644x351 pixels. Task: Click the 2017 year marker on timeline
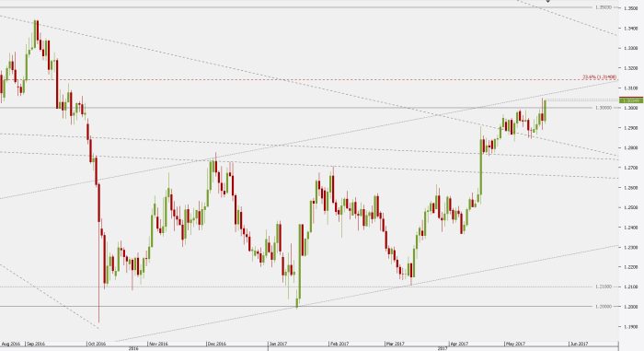pos(443,348)
